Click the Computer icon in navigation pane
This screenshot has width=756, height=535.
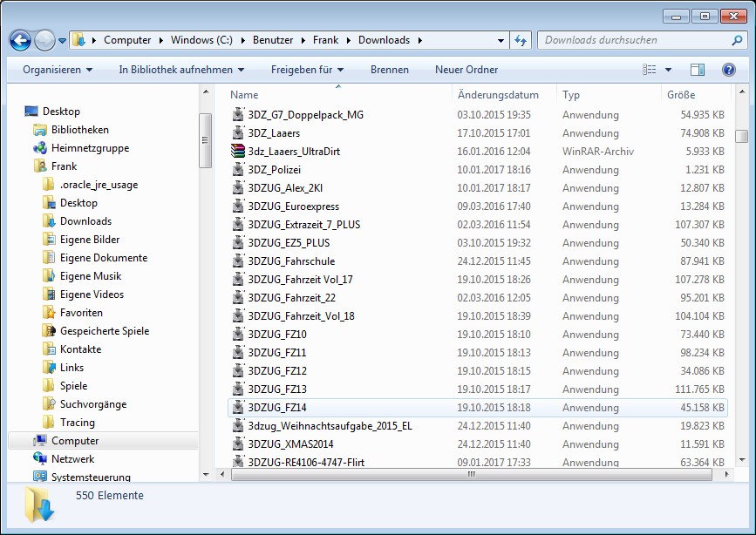click(40, 441)
